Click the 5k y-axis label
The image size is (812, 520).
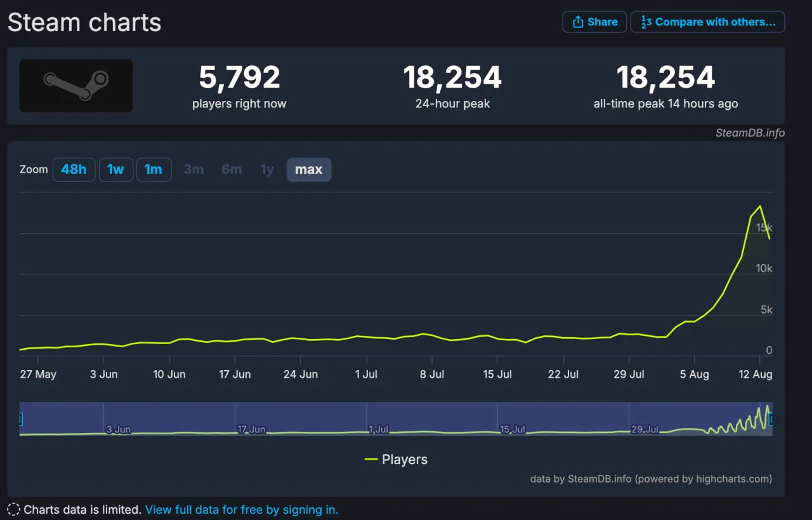click(766, 310)
